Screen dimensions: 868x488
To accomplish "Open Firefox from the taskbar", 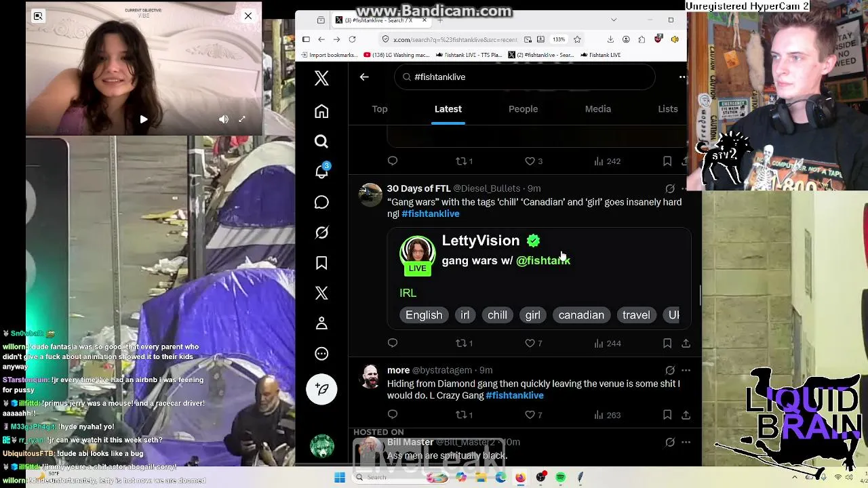I will pos(520,477).
